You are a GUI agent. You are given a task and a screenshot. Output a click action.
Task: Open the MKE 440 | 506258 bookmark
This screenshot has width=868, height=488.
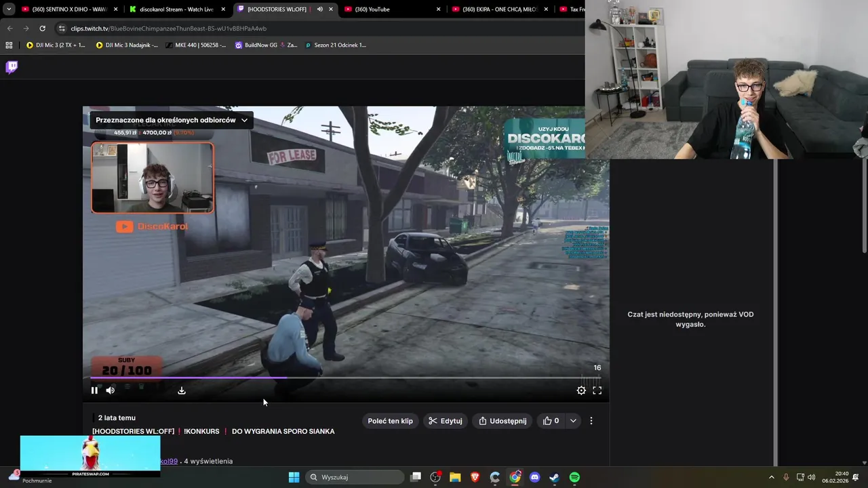[195, 45]
